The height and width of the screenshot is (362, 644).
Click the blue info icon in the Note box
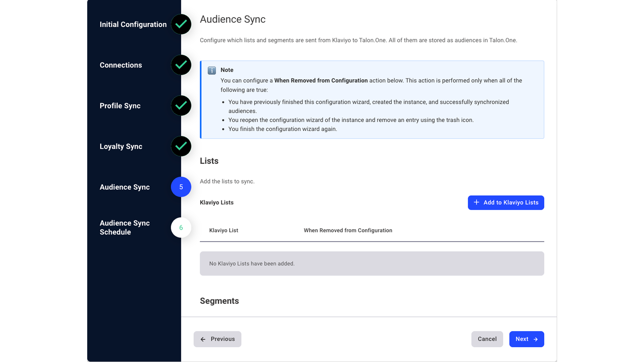coord(212,70)
